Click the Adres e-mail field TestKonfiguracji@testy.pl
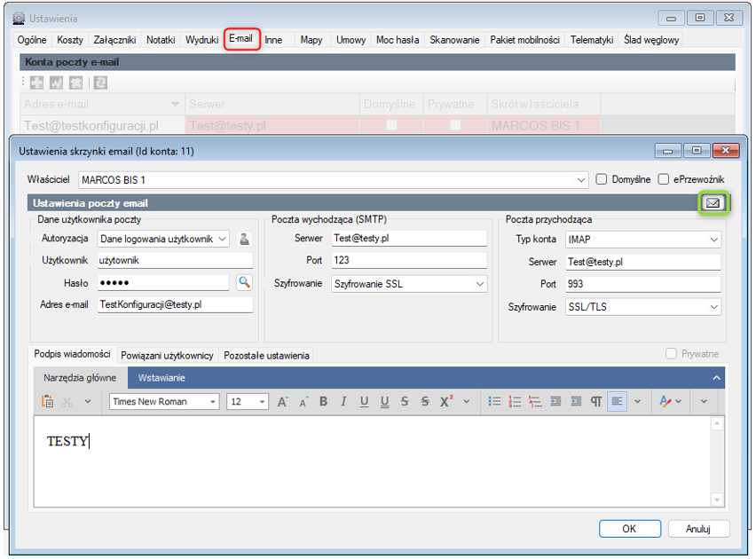Screen dimensions: 756x559 [x=176, y=305]
